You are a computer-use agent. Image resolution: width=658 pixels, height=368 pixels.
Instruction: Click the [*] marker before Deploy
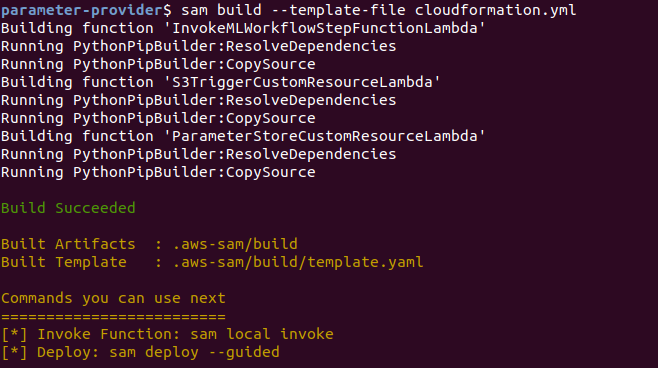coord(14,352)
